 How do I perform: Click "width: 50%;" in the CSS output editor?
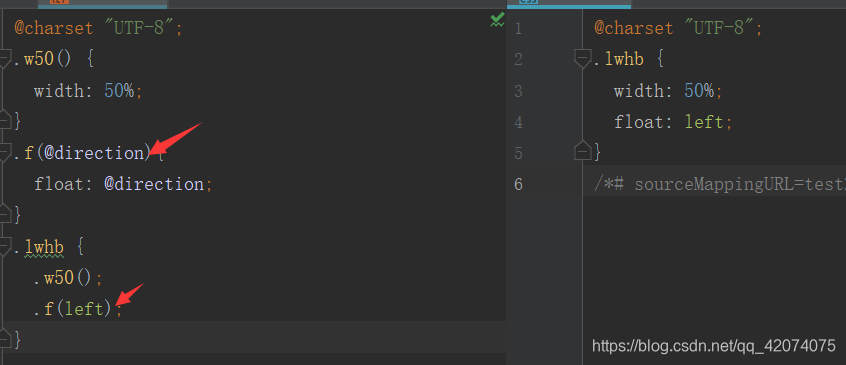668,91
